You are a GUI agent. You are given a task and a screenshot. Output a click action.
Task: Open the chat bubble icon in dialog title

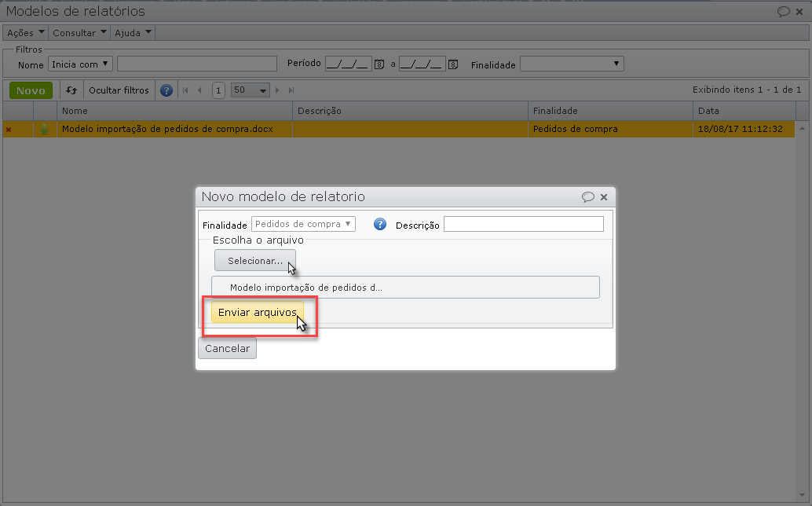pyautogui.click(x=587, y=196)
